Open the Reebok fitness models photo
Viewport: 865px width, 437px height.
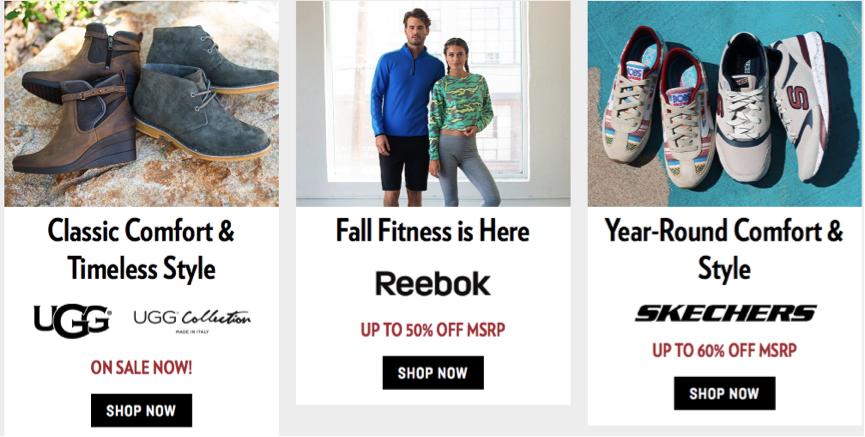coord(433,103)
